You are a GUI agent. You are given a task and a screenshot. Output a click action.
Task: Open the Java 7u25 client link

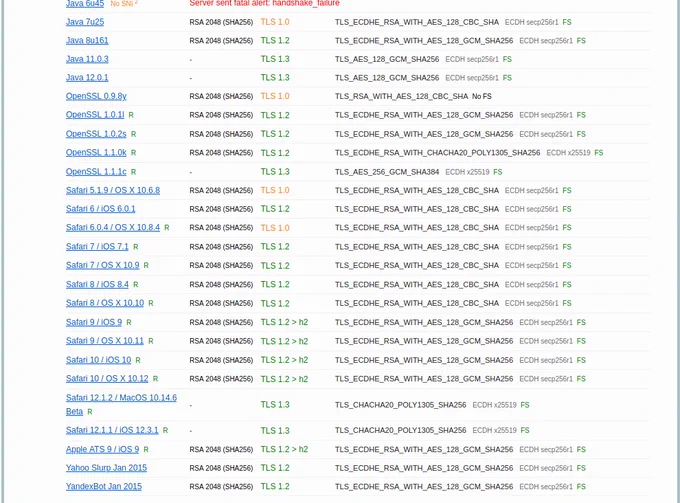click(x=85, y=22)
